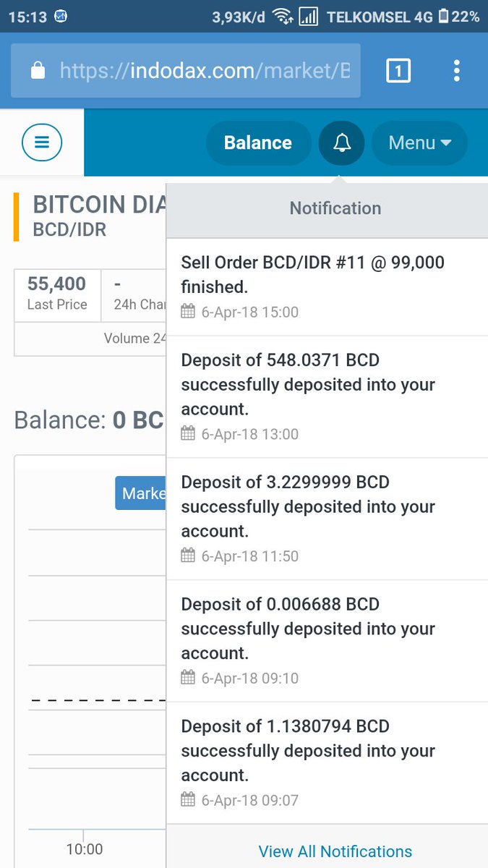This screenshot has width=488, height=868.
Task: Expand the Menu dropdown
Action: coord(419,142)
